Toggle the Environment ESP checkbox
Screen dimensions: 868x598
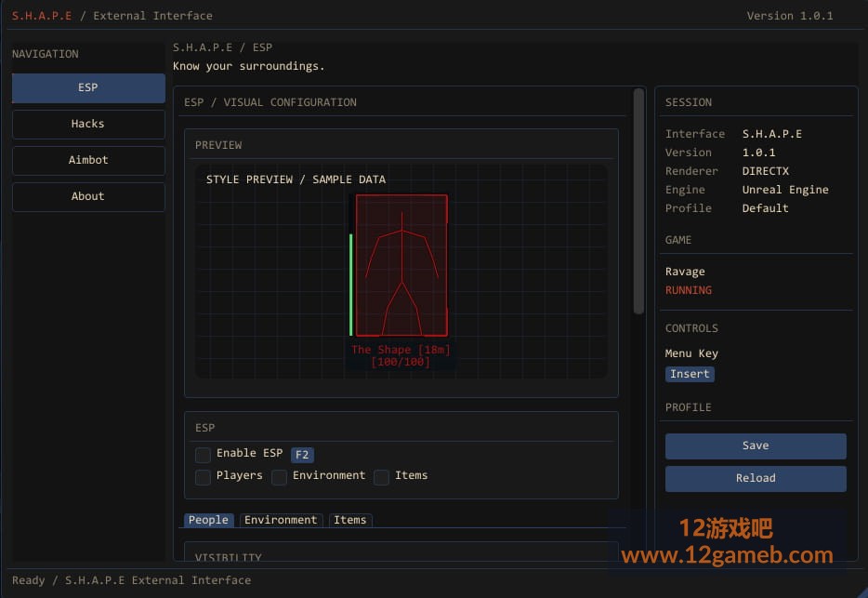[280, 476]
